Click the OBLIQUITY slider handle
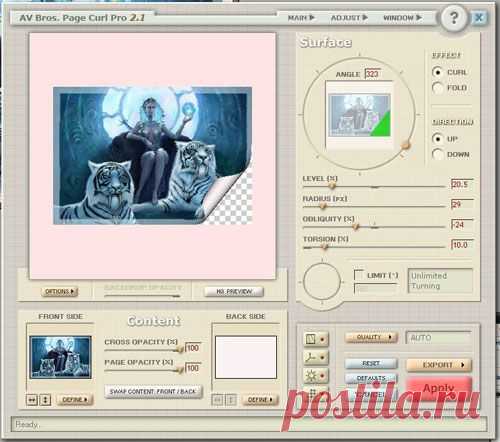Viewport: 500px width, 442px height. click(x=356, y=226)
